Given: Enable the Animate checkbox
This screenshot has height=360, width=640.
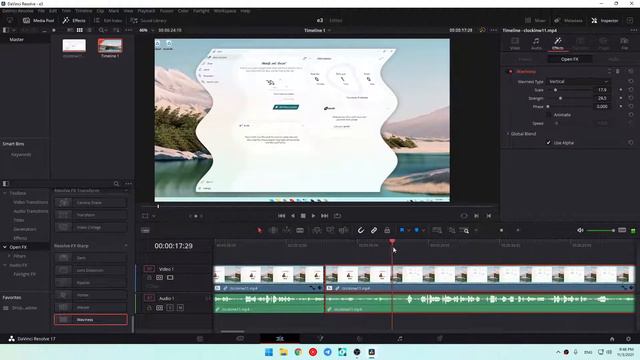Looking at the screenshot, I should tap(549, 115).
